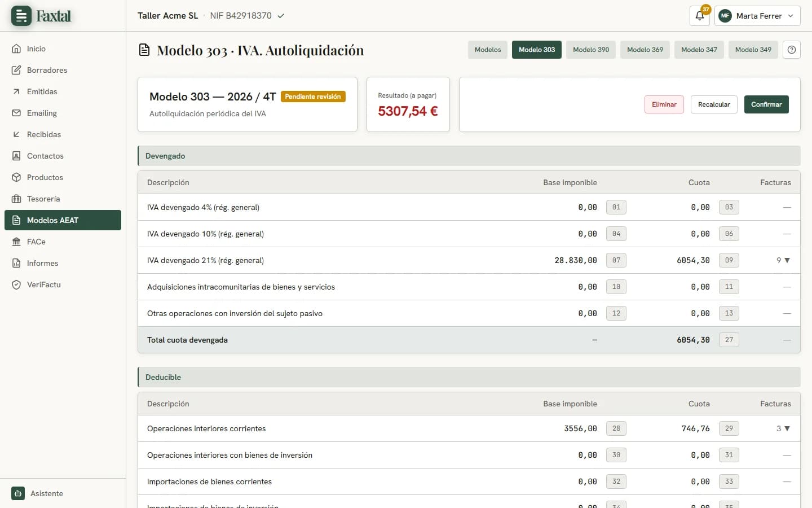
Task: Open the Recibidas arrow icon
Action: [16, 134]
